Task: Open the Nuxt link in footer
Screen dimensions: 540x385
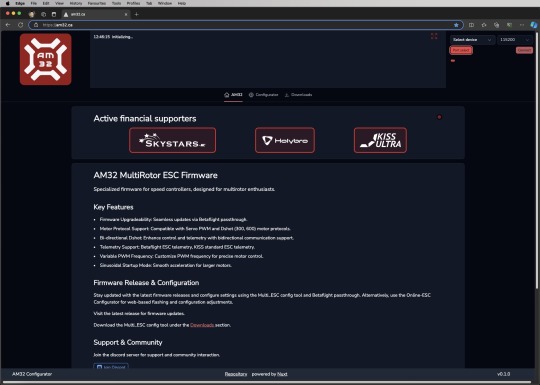Action: [x=282, y=374]
